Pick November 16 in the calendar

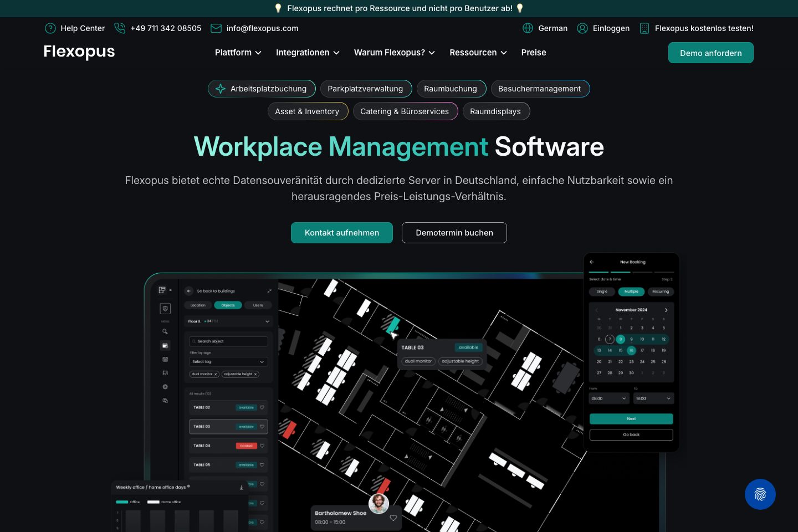pos(631,350)
